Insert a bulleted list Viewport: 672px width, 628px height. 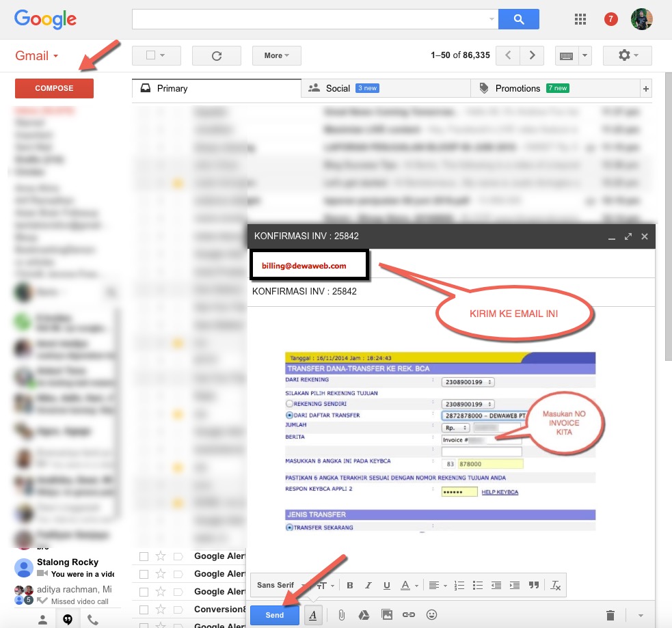[x=477, y=585]
